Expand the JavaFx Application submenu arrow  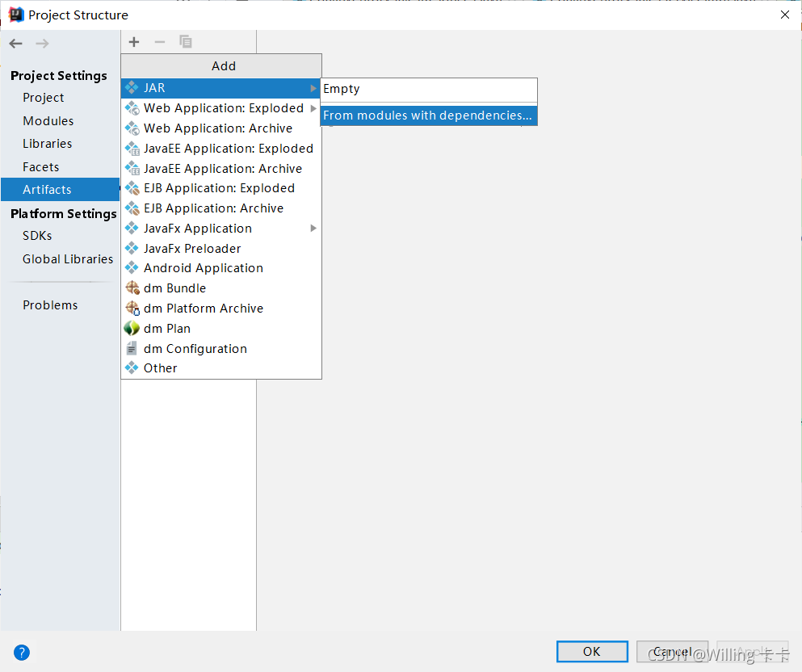(313, 228)
